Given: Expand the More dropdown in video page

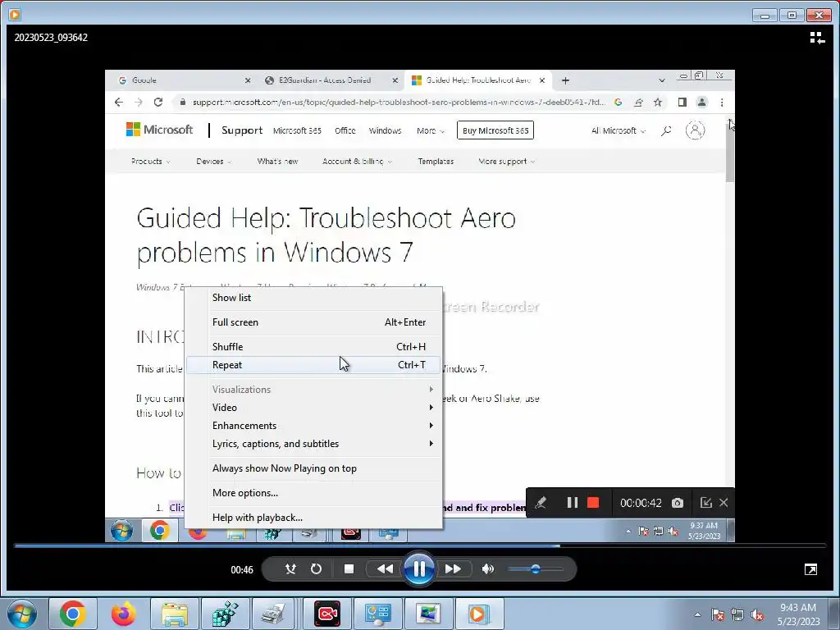Looking at the screenshot, I should (431, 130).
